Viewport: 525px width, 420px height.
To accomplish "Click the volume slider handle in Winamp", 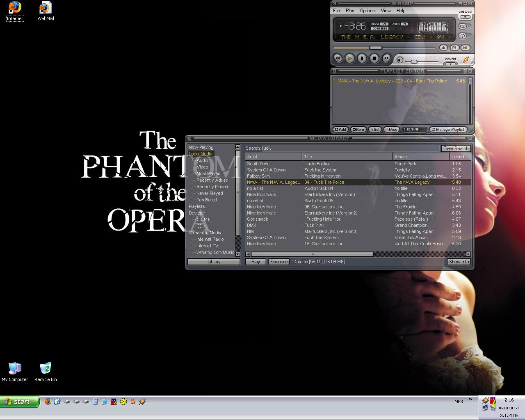I will click(414, 62).
